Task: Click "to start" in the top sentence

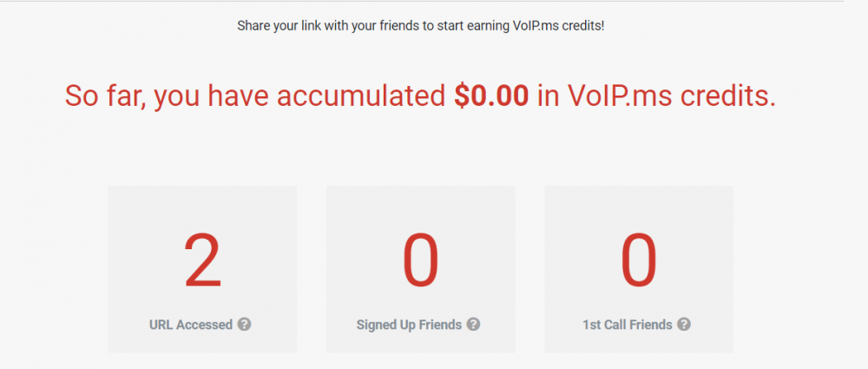Action: click(x=441, y=26)
